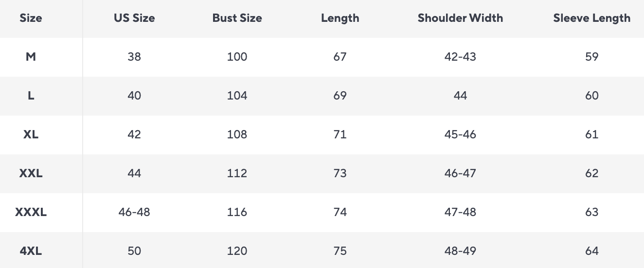The height and width of the screenshot is (268, 644).
Task: Click the 4XL size row label
Action: click(31, 251)
